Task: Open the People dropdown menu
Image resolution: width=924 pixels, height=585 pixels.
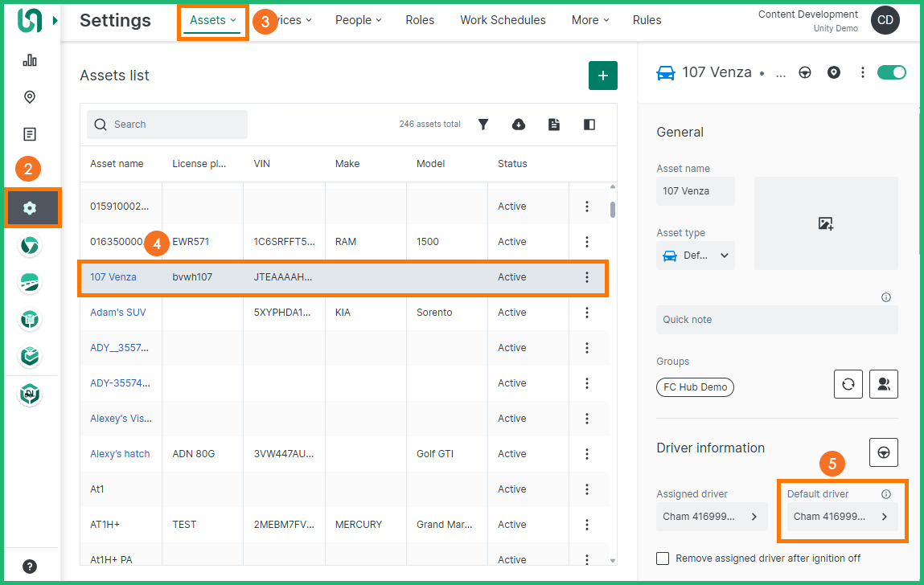Action: pyautogui.click(x=358, y=20)
